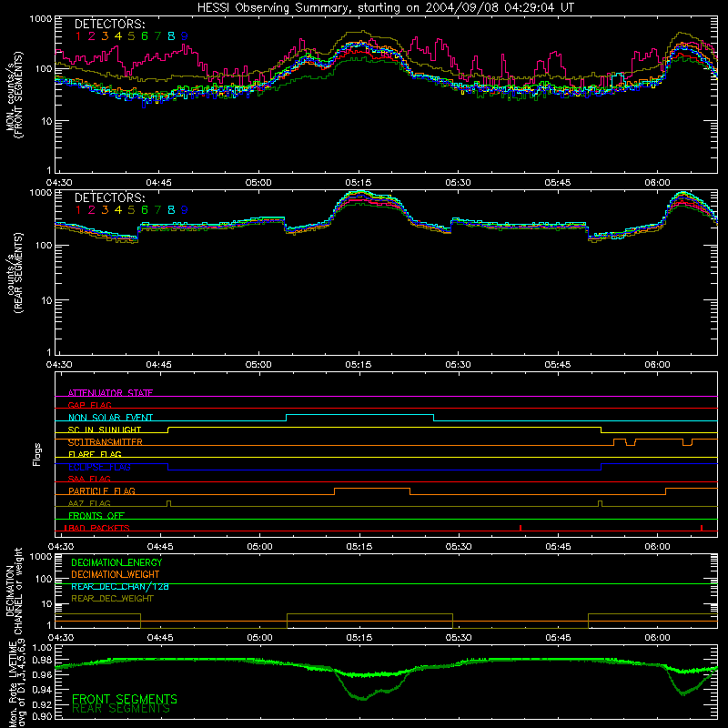
Task: Click the FLARE_FLAG label
Action: point(95,454)
